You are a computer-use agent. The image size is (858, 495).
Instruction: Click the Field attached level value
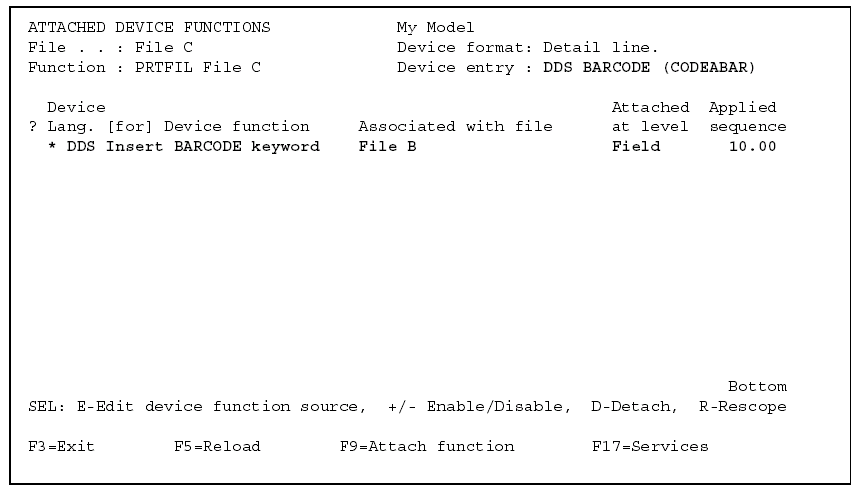click(636, 147)
